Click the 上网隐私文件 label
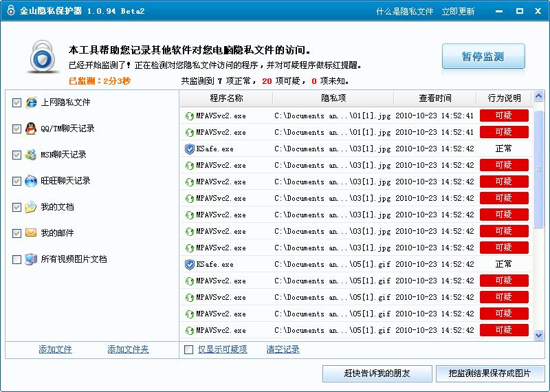Screen dimensions: 550x392 pyautogui.click(x=65, y=102)
